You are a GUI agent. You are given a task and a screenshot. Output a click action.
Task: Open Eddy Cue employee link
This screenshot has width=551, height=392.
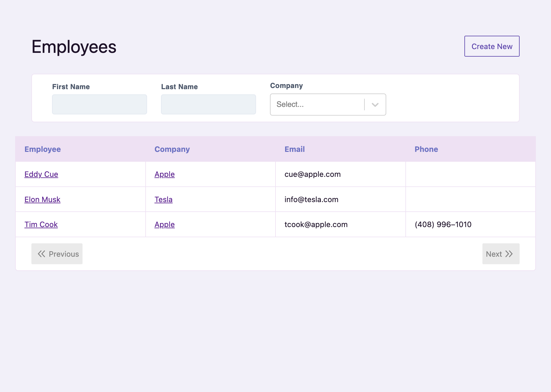(x=41, y=174)
